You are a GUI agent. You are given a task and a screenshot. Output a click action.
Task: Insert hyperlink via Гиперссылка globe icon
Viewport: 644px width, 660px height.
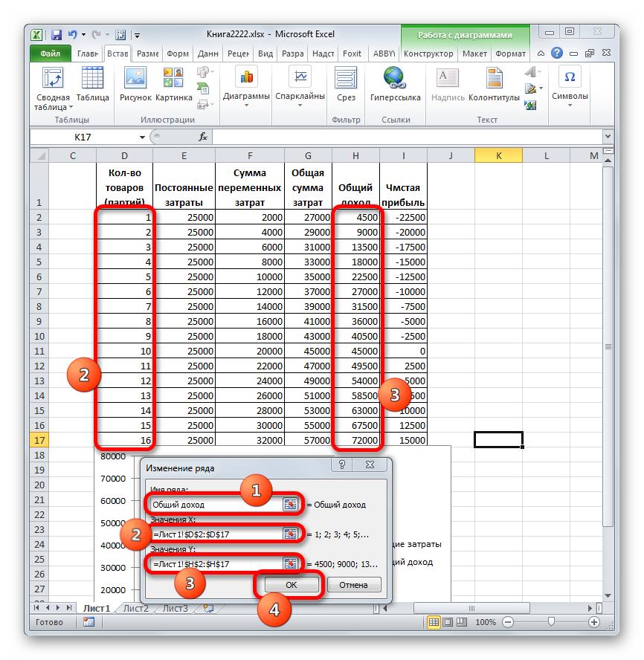pyautogui.click(x=395, y=78)
